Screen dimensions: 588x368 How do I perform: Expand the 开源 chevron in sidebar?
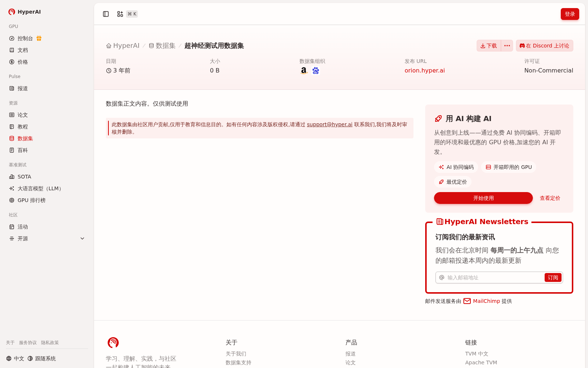pos(82,238)
